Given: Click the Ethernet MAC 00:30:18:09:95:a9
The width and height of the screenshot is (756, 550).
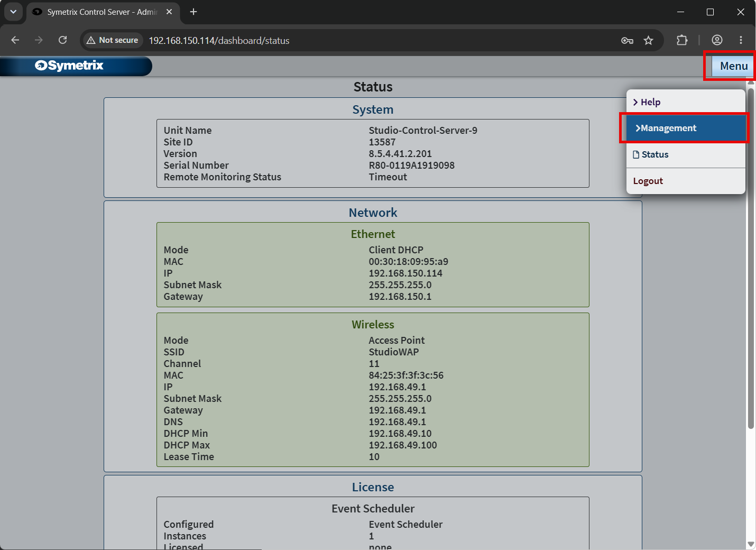Looking at the screenshot, I should pos(409,261).
